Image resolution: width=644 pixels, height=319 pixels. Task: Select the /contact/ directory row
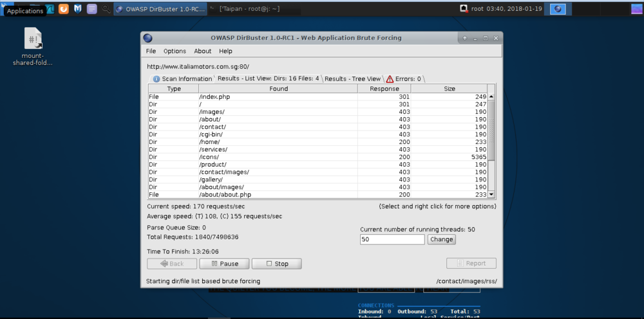click(318, 127)
